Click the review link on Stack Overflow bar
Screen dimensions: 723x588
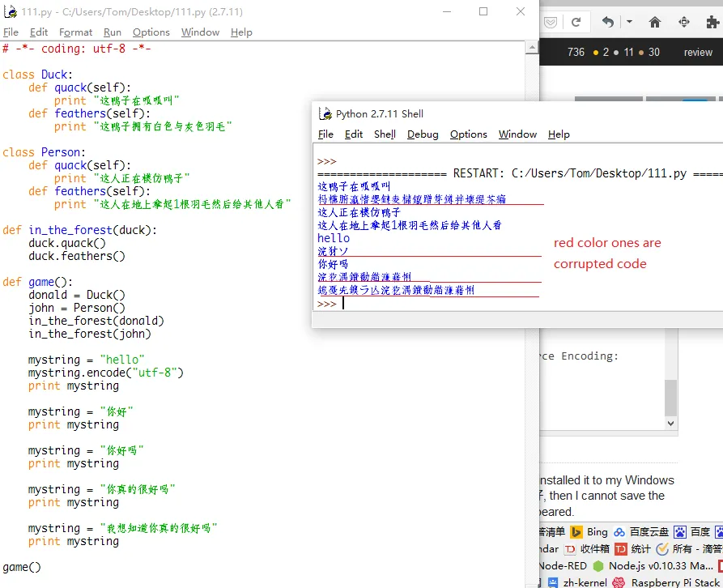tap(698, 52)
